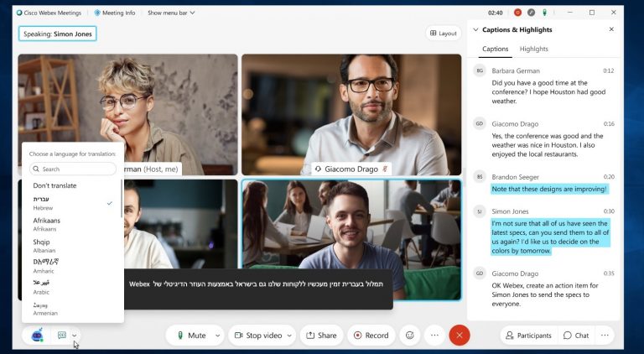The height and width of the screenshot is (354, 644).
Task: Open more options ellipsis beside reactions
Action: 434,335
